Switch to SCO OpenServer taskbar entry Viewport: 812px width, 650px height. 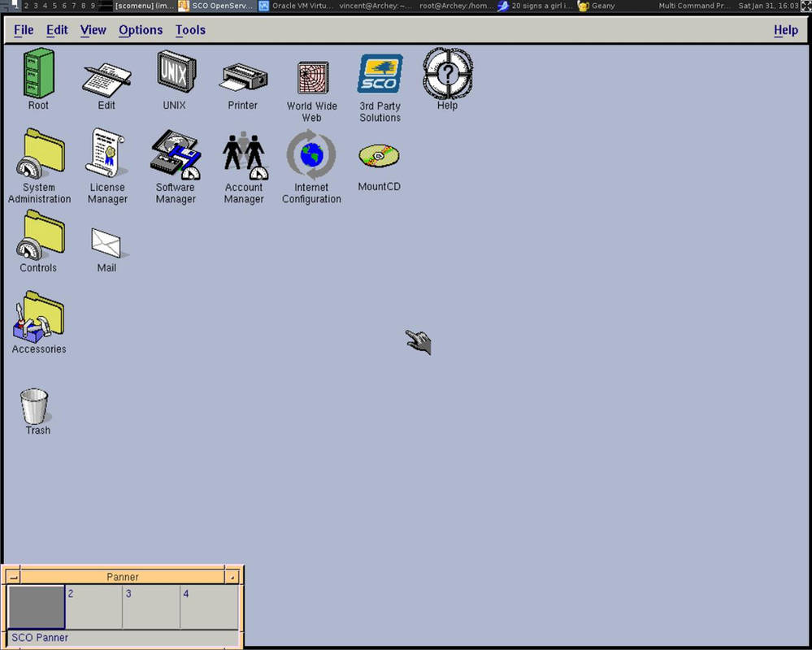pyautogui.click(x=217, y=6)
